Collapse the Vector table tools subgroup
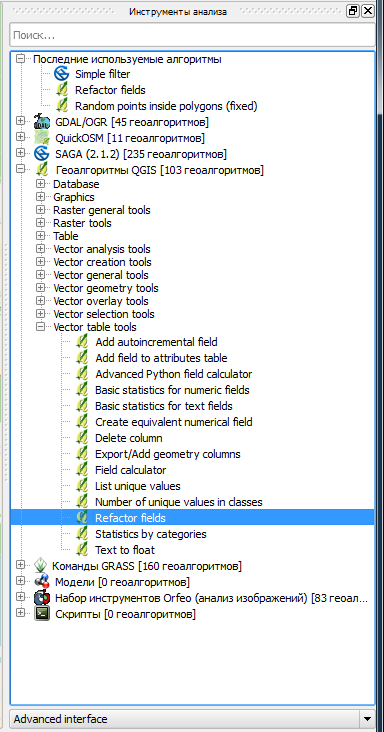384x732 pixels. (x=41, y=327)
